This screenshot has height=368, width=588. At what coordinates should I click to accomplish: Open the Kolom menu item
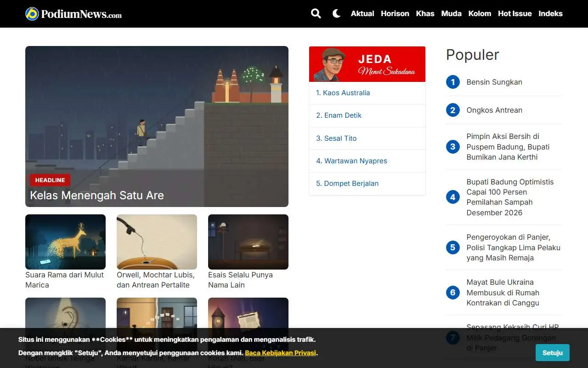tap(480, 13)
